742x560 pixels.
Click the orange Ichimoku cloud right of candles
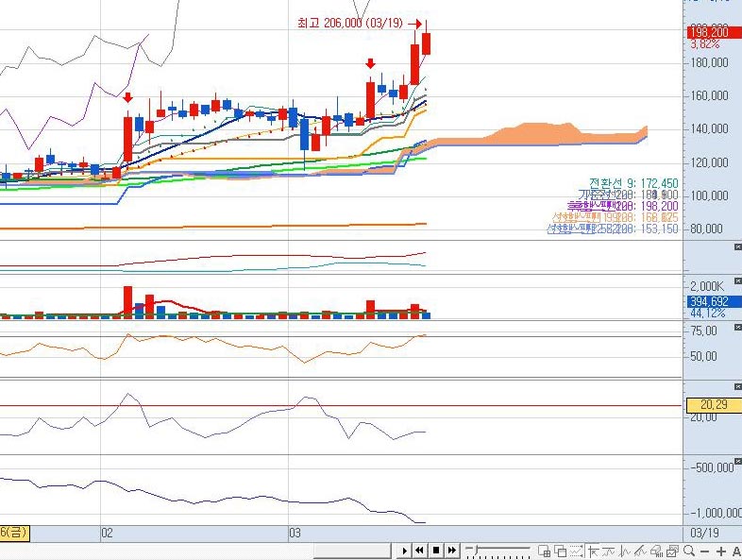[542, 134]
